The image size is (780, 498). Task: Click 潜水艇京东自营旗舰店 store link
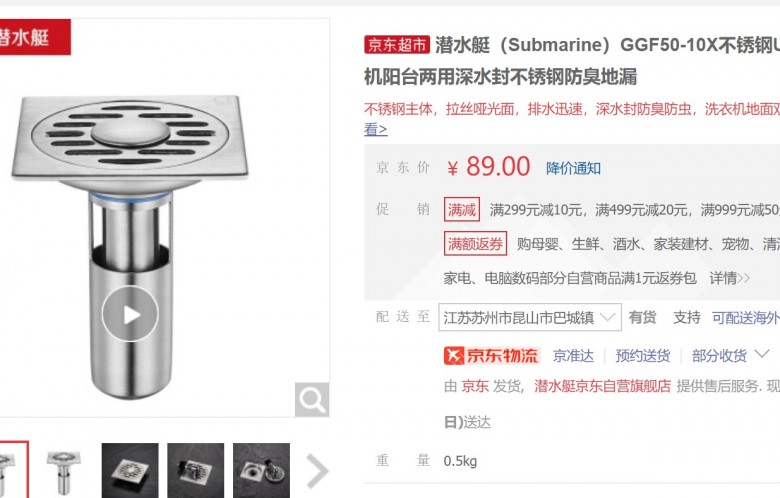click(602, 386)
